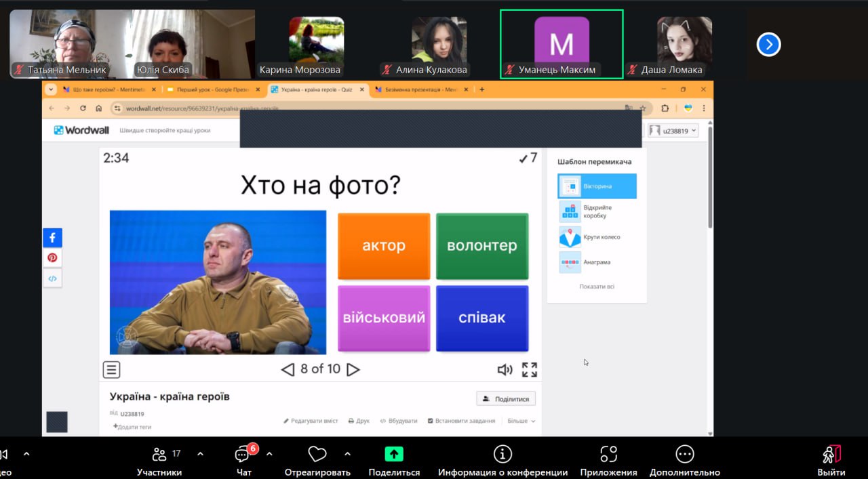The image size is (868, 479).
Task: Switch to the Mentimeter "Що таке героїзм?" tab
Action: click(x=108, y=89)
